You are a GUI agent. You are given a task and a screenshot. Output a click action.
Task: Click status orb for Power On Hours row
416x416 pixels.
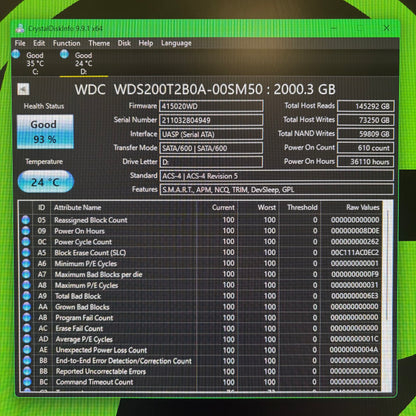point(26,231)
